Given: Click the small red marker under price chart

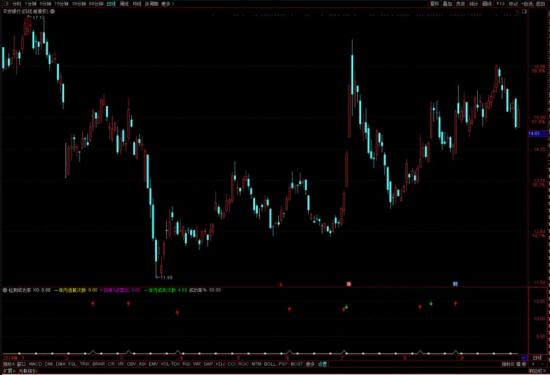Looking at the screenshot, I should (x=280, y=284).
